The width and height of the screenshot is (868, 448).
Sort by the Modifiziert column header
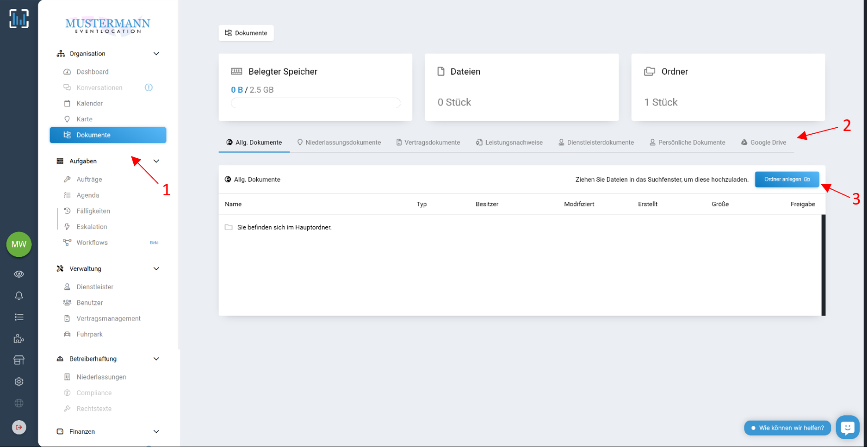pyautogui.click(x=579, y=204)
